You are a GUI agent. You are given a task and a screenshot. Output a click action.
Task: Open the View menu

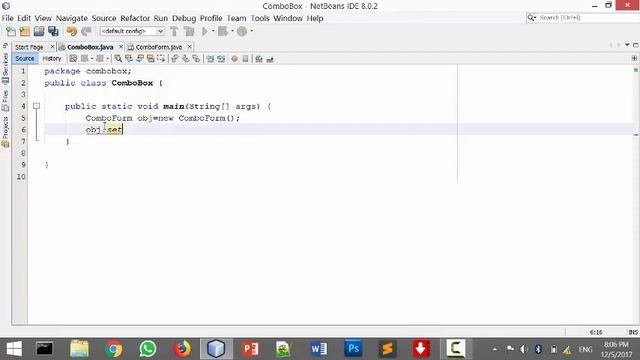[x=43, y=18]
